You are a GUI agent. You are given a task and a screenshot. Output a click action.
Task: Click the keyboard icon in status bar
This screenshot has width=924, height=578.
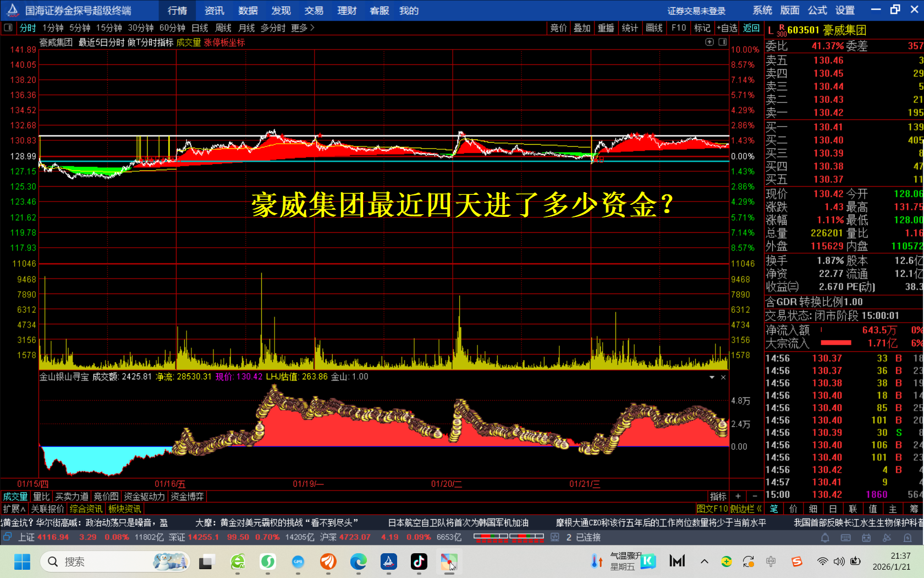pos(846,537)
